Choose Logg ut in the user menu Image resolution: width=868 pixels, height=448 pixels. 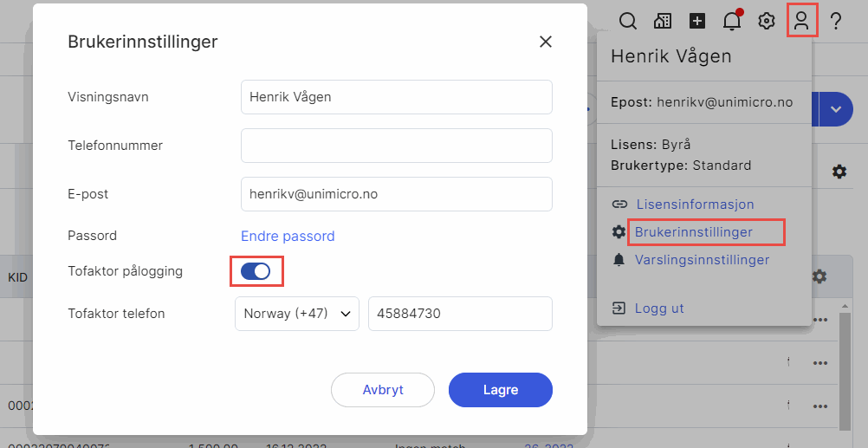pos(659,308)
